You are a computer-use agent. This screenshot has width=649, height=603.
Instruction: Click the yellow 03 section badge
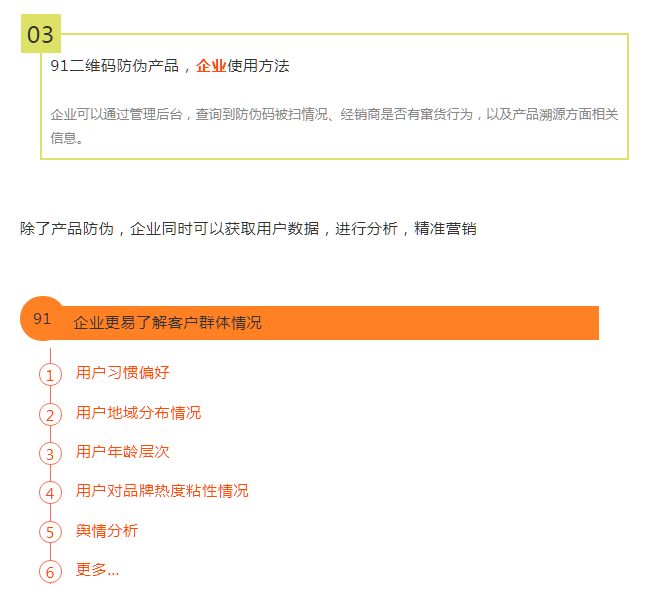pos(41,35)
